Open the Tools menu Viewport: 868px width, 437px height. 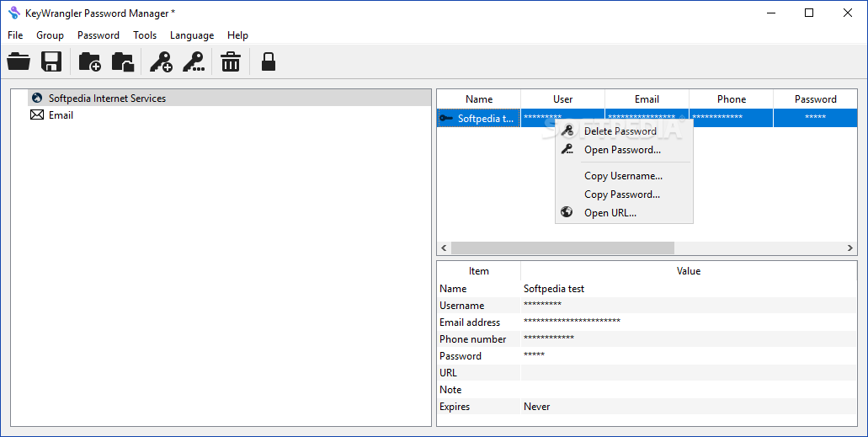click(x=145, y=35)
